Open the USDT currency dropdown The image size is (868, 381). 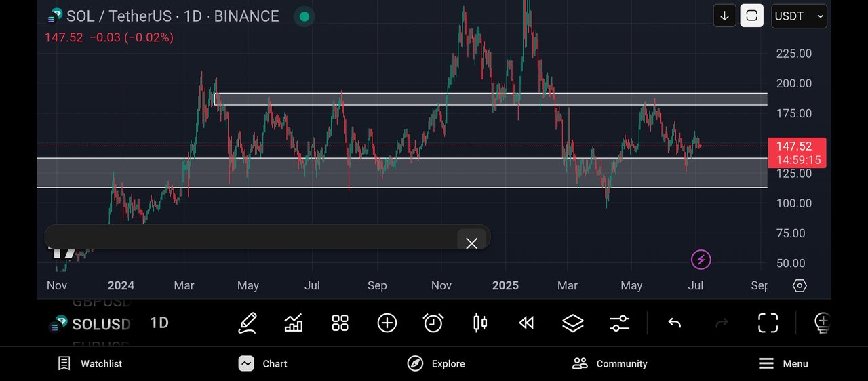799,16
